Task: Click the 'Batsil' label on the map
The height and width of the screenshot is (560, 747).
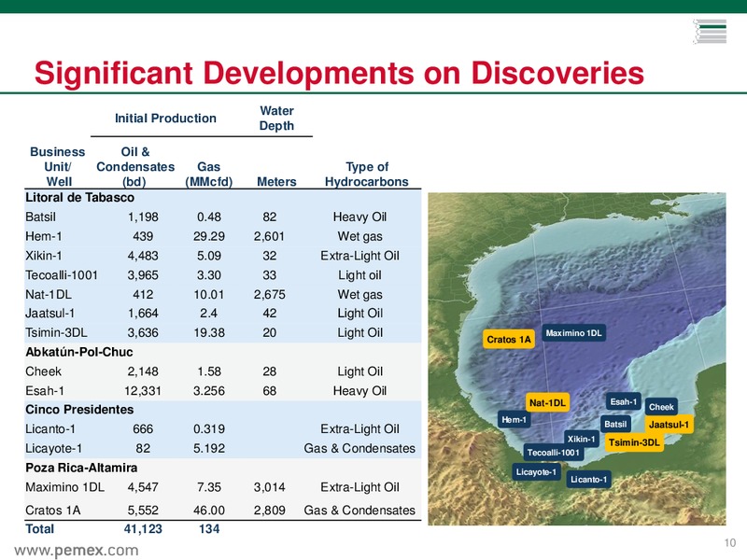Action: tap(615, 424)
